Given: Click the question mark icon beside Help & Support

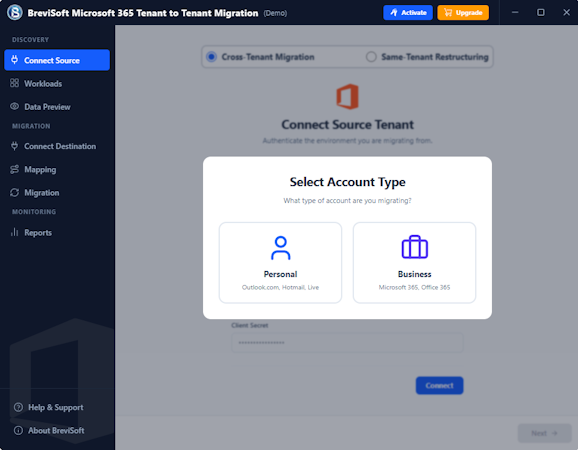Looking at the screenshot, I should [18, 407].
